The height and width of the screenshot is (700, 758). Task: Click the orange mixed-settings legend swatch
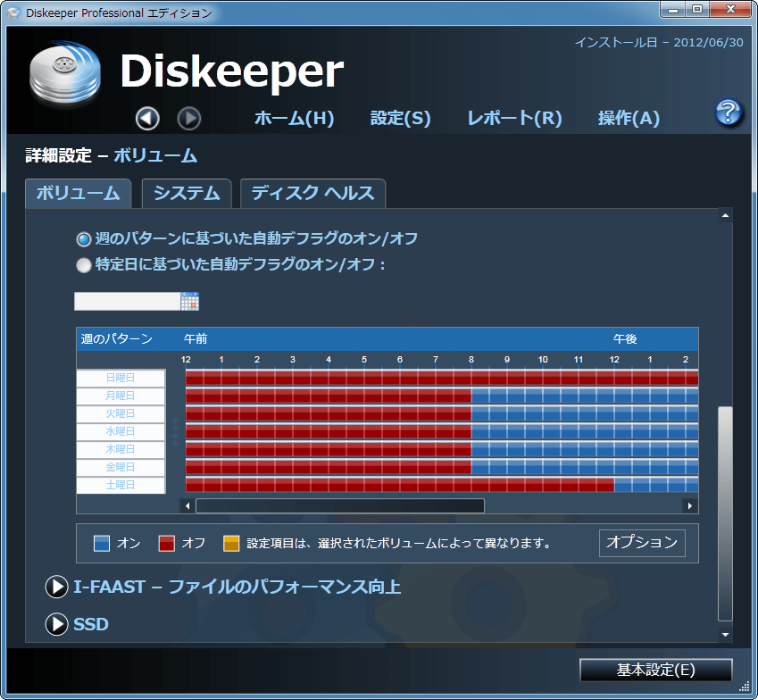(x=231, y=544)
